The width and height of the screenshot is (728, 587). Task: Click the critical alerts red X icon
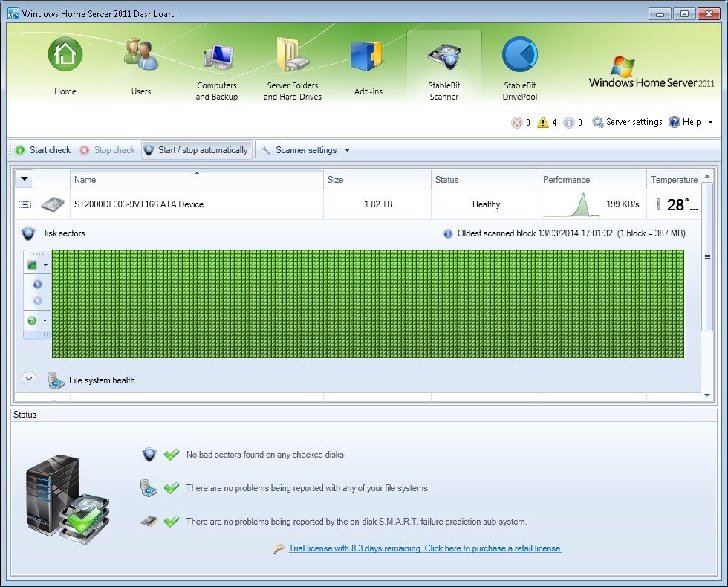[x=517, y=122]
